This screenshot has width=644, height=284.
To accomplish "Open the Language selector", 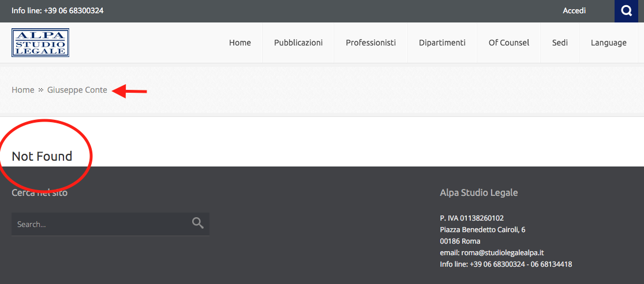I will click(x=608, y=43).
